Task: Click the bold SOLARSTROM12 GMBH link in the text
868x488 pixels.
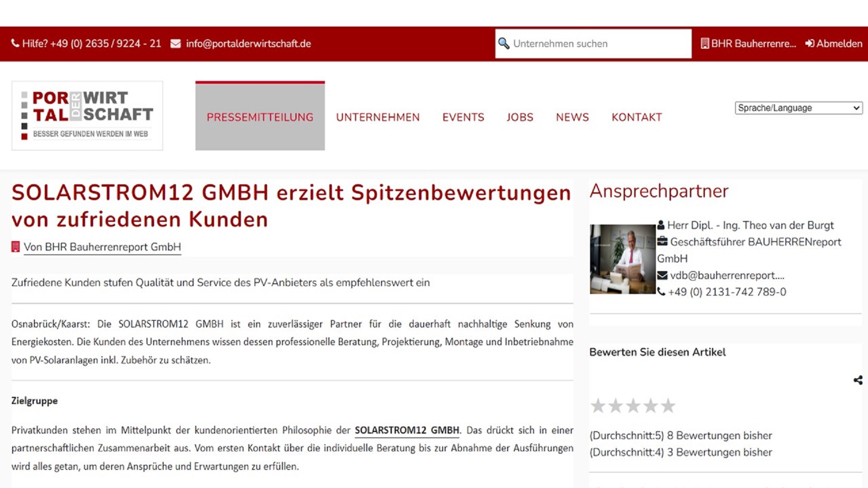Action: 407,430
